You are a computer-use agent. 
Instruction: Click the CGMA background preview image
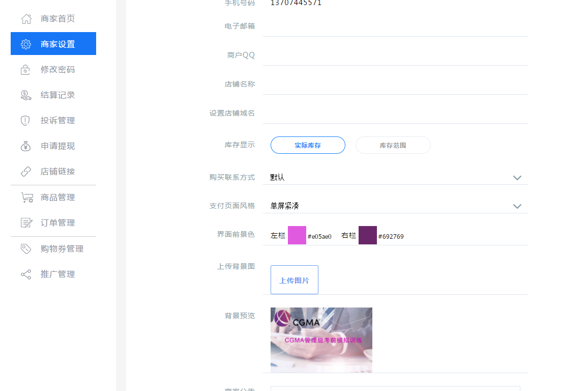pos(321,340)
